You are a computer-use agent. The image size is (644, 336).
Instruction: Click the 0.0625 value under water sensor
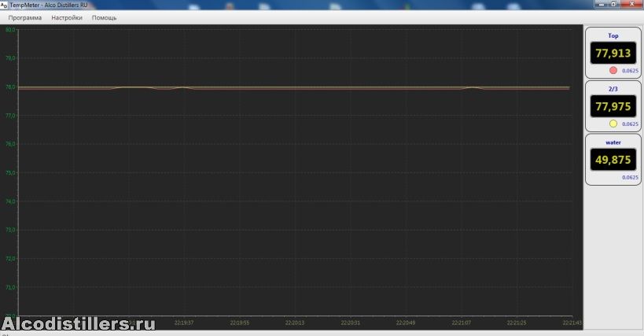(631, 178)
